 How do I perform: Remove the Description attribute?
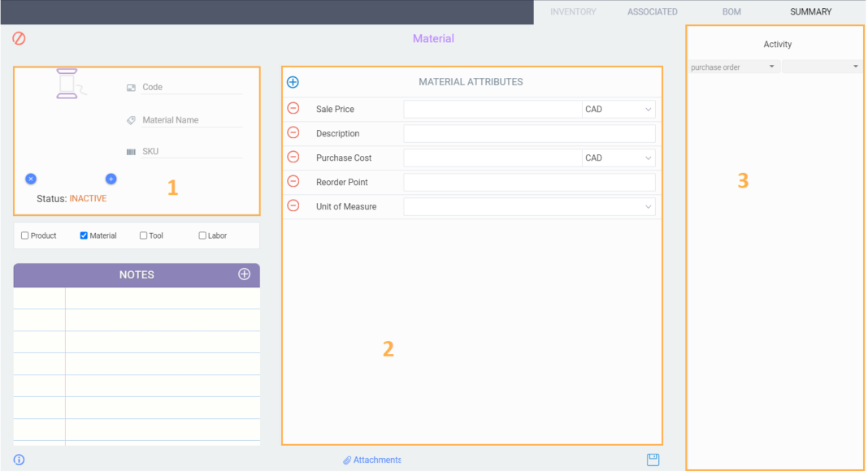tap(293, 132)
